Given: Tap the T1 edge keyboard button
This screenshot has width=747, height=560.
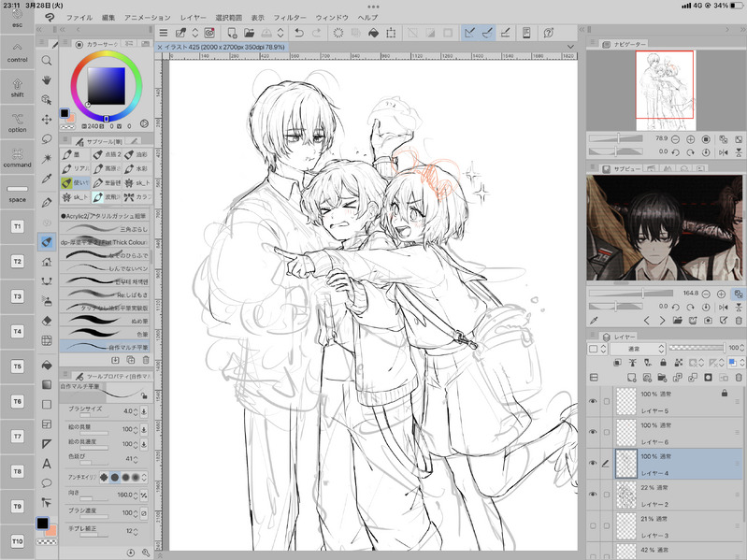Looking at the screenshot, I should pos(17,226).
